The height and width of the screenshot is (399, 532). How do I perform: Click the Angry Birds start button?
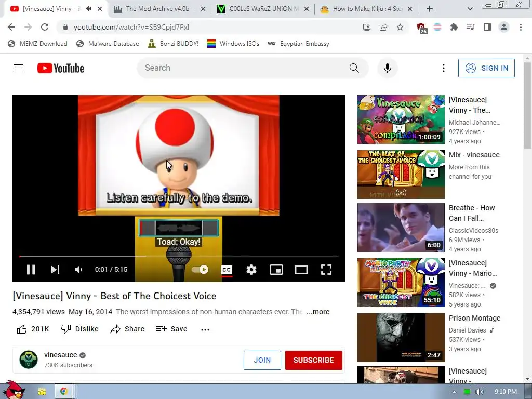click(x=13, y=390)
